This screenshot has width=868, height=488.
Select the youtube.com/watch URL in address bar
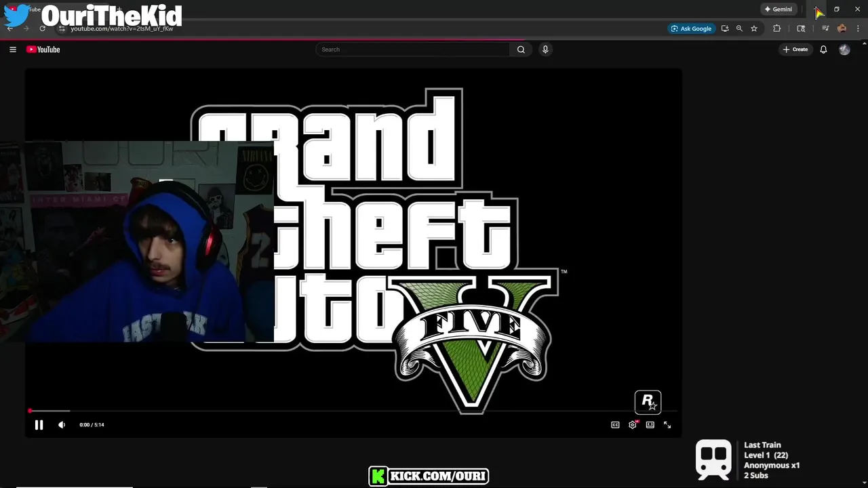tap(122, 28)
